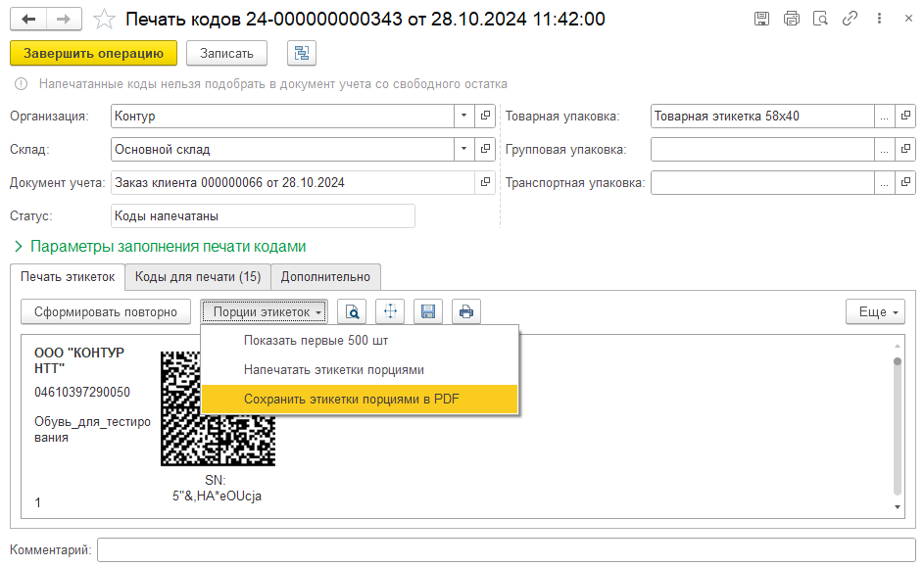Open Транспортная упаковка link icon
The height and width of the screenshot is (567, 924).
905,182
